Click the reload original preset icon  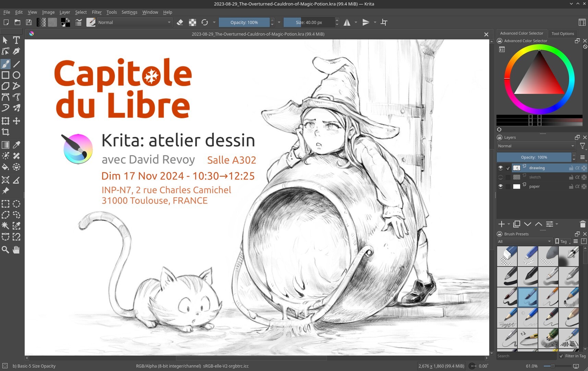pos(205,22)
